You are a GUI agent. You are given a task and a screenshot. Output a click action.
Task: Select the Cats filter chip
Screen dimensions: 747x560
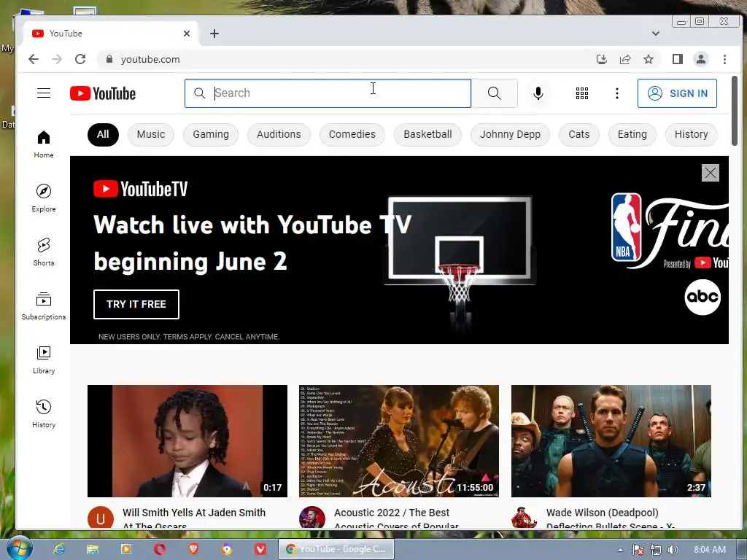[578, 134]
